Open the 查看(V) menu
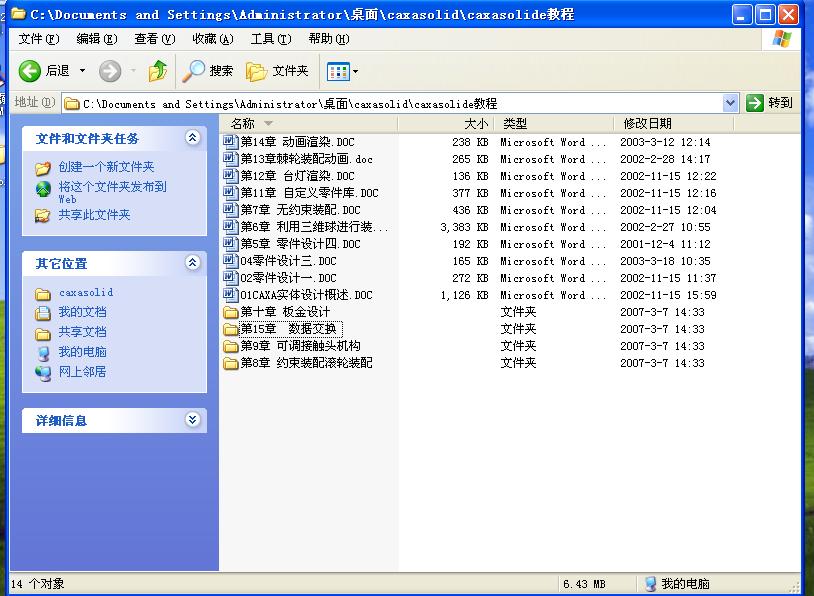The width and height of the screenshot is (814, 596). point(155,39)
